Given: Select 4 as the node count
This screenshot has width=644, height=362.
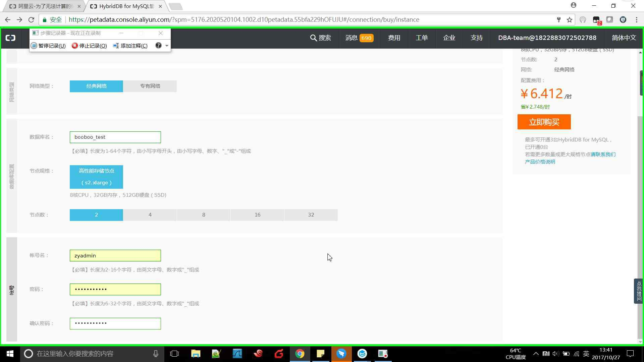Looking at the screenshot, I should (150, 215).
